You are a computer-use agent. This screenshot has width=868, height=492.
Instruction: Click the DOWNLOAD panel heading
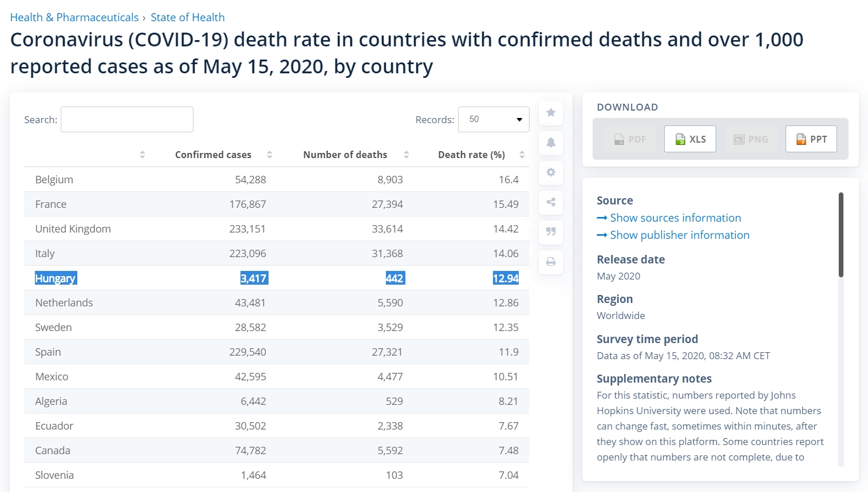coord(628,107)
